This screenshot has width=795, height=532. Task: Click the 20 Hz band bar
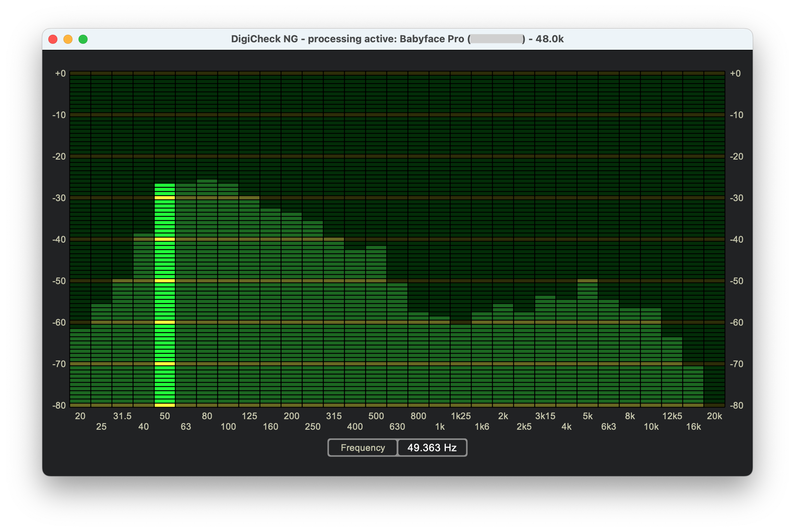(x=80, y=368)
